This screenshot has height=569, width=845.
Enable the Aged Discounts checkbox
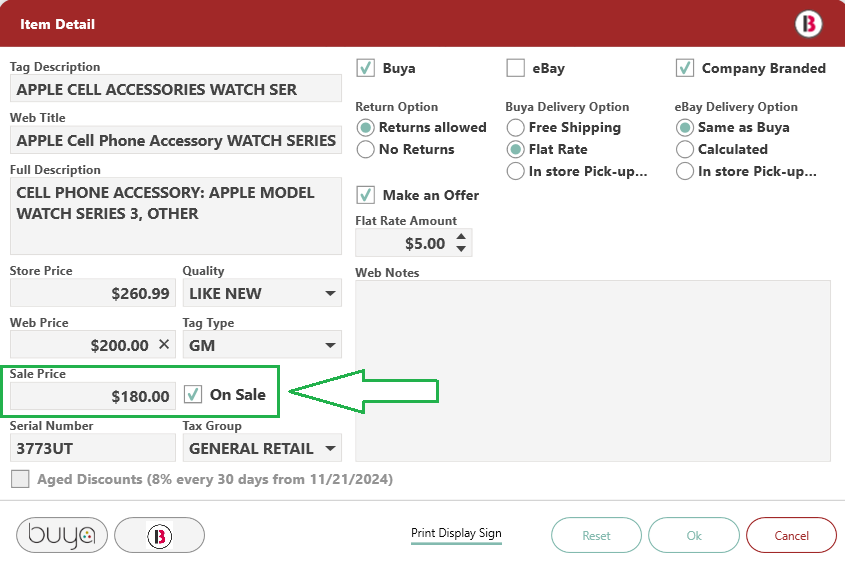20,479
